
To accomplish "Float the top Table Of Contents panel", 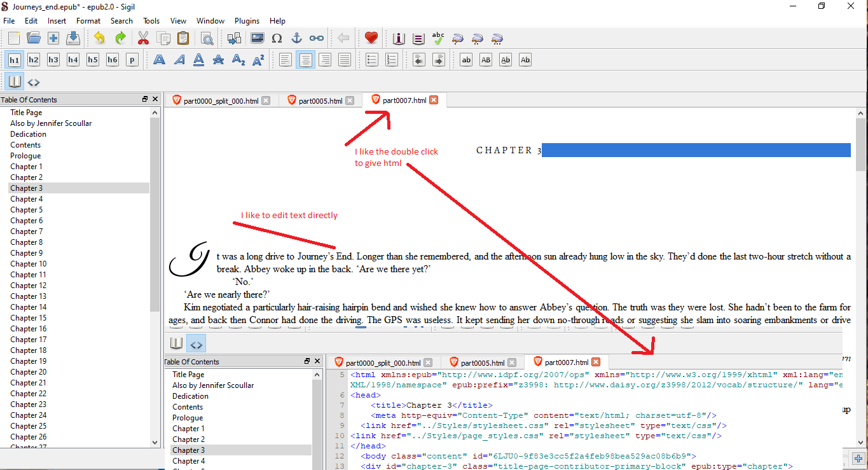I will (x=145, y=99).
